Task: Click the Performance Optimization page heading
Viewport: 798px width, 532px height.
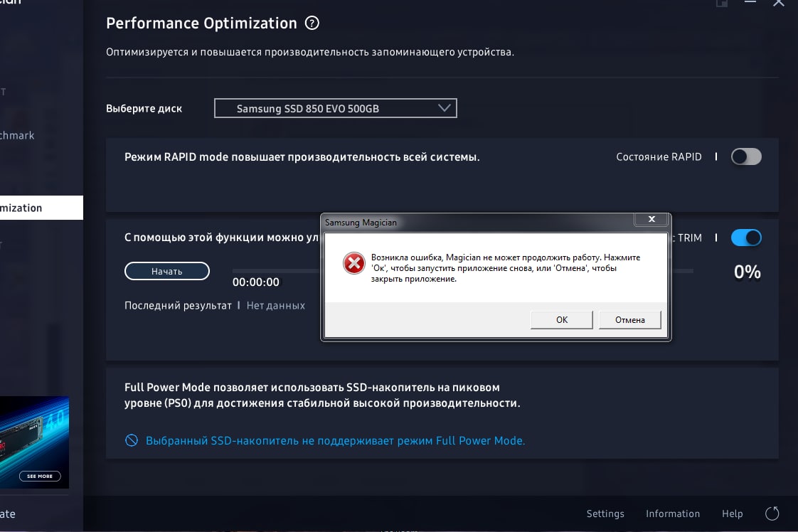Action: 201,23
